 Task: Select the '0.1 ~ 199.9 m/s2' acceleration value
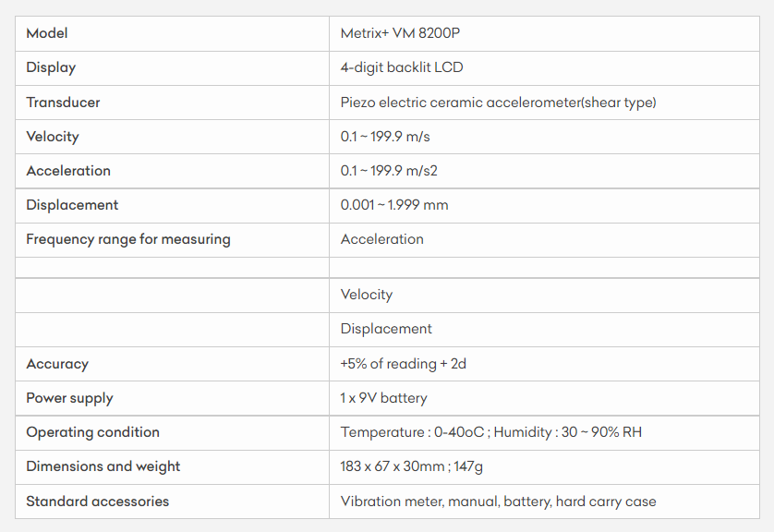pos(389,171)
